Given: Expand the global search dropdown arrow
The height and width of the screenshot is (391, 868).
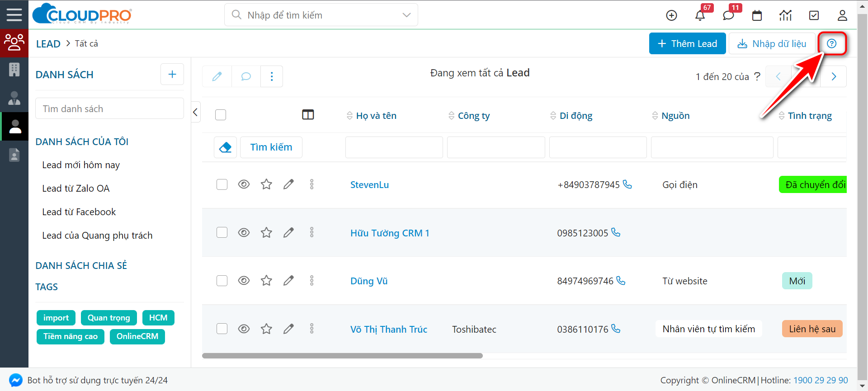Looking at the screenshot, I should (x=406, y=15).
